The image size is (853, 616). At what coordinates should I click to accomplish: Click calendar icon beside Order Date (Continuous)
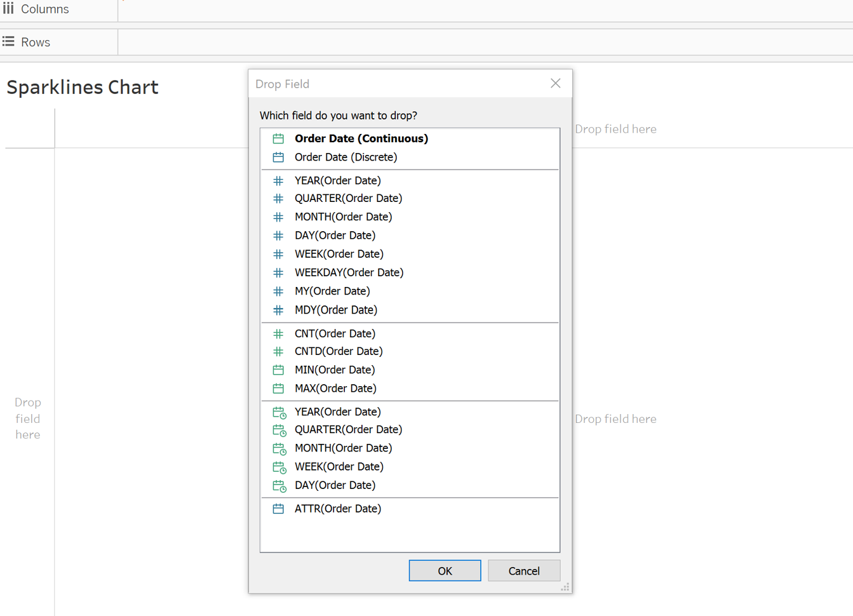click(x=278, y=138)
